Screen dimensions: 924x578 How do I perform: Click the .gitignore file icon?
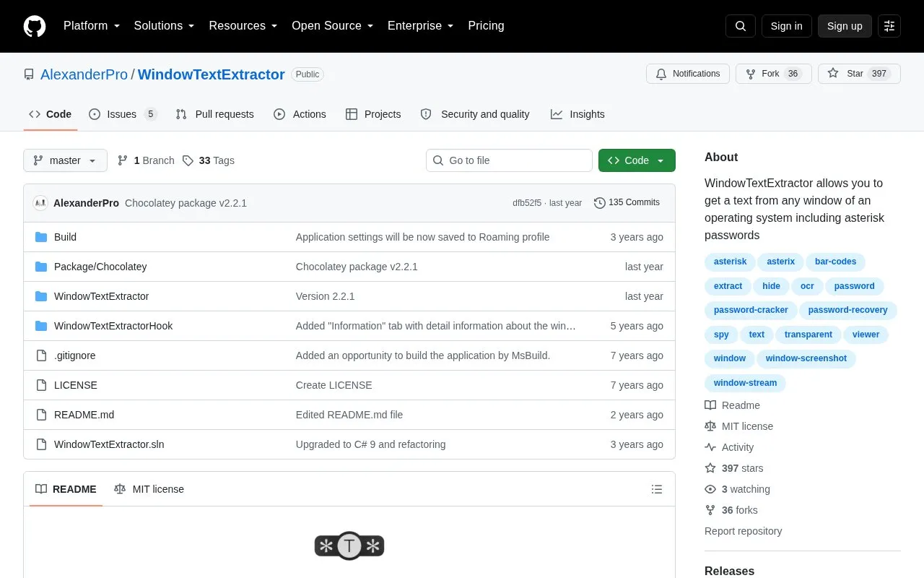[41, 355]
